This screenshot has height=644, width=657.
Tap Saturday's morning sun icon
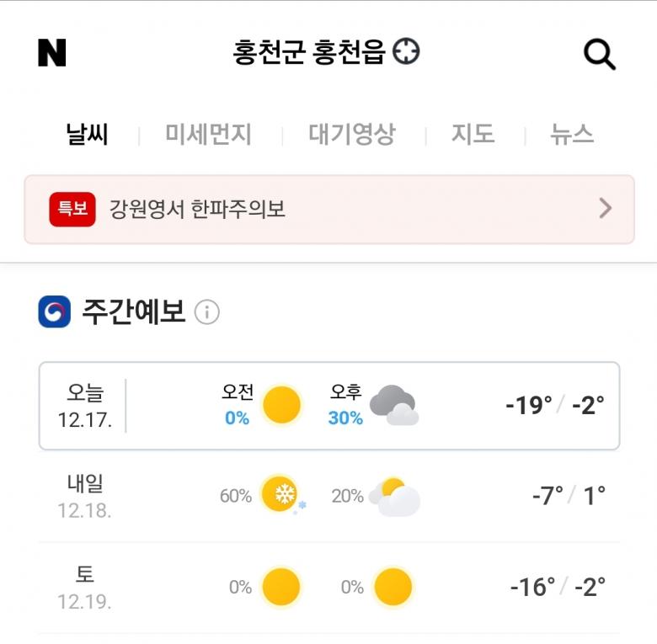[x=281, y=587]
